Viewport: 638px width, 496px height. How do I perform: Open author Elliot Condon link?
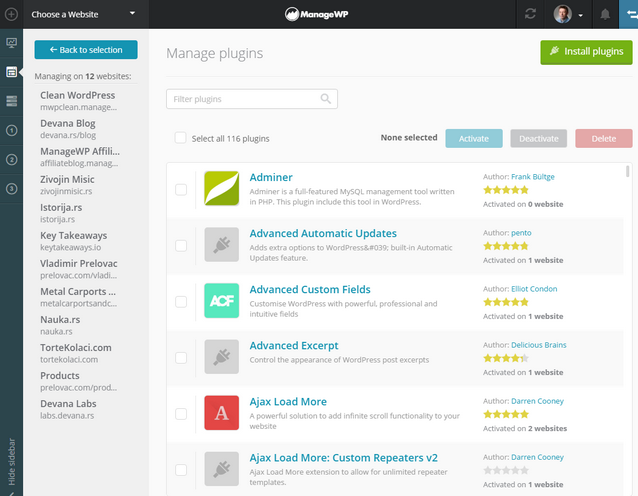point(534,289)
